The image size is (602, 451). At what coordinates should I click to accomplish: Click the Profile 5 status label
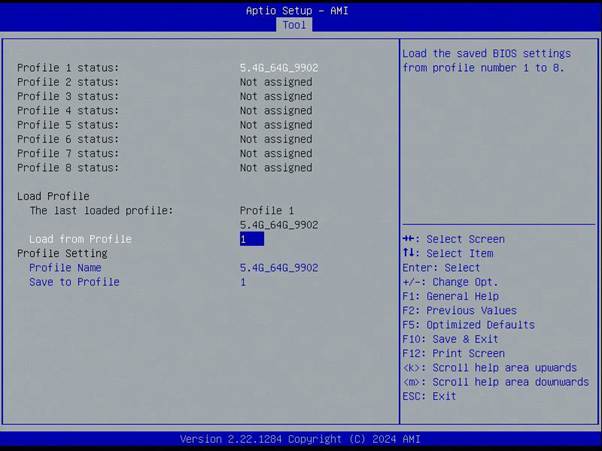[x=68, y=125]
